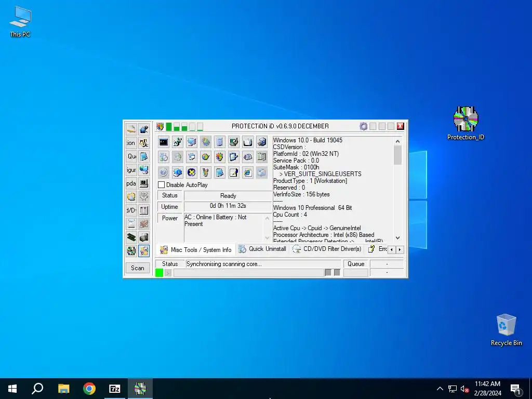Click the Power box scroll down arrow
The height and width of the screenshot is (399, 532).
(267, 238)
